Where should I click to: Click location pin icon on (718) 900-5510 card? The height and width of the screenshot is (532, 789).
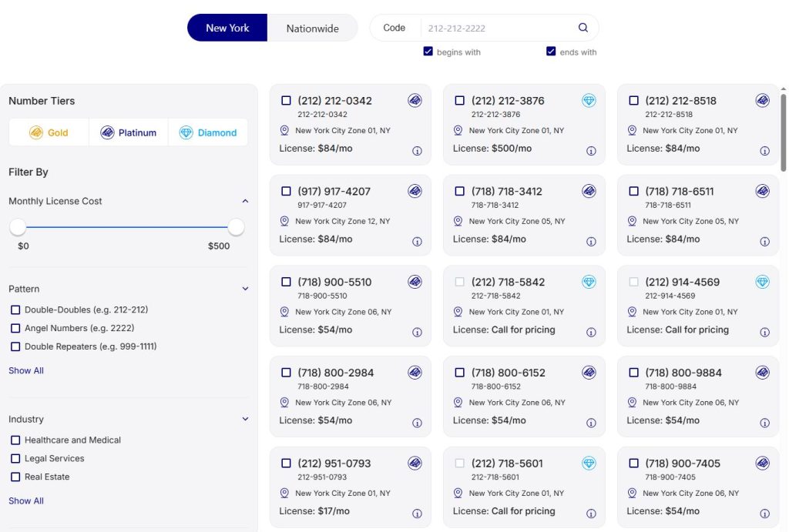[x=284, y=312]
